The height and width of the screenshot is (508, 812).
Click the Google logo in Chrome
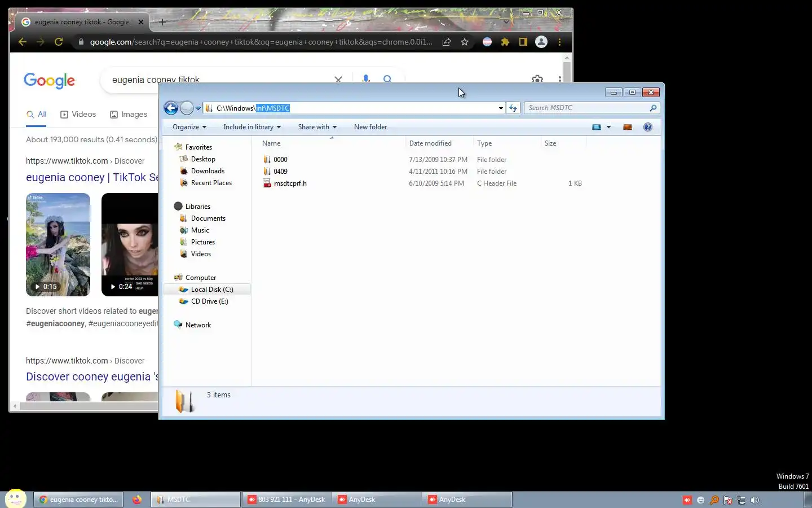point(49,81)
